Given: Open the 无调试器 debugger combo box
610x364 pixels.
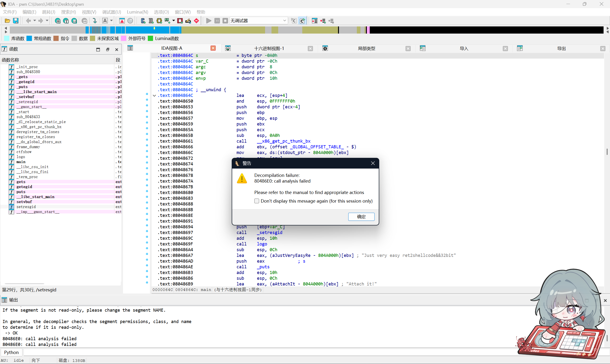Looking at the screenshot, I should click(x=258, y=21).
